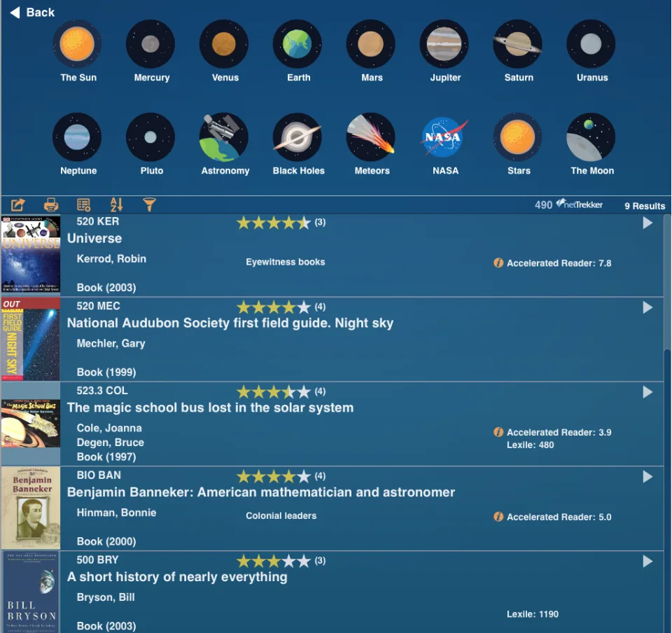Choose the Earth topic icon
The height and width of the screenshot is (633, 672).
(297, 43)
